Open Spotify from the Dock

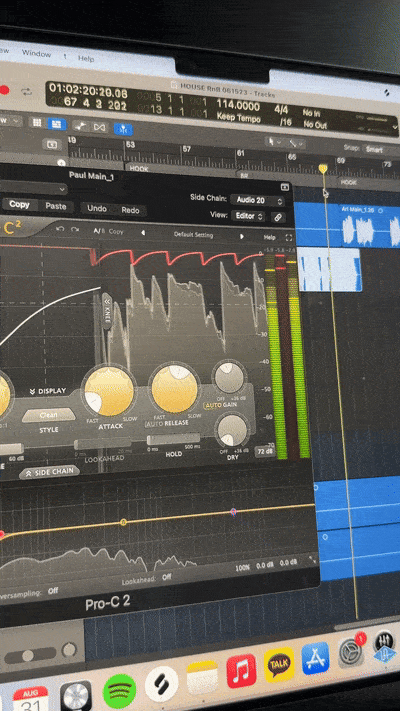[x=120, y=690]
